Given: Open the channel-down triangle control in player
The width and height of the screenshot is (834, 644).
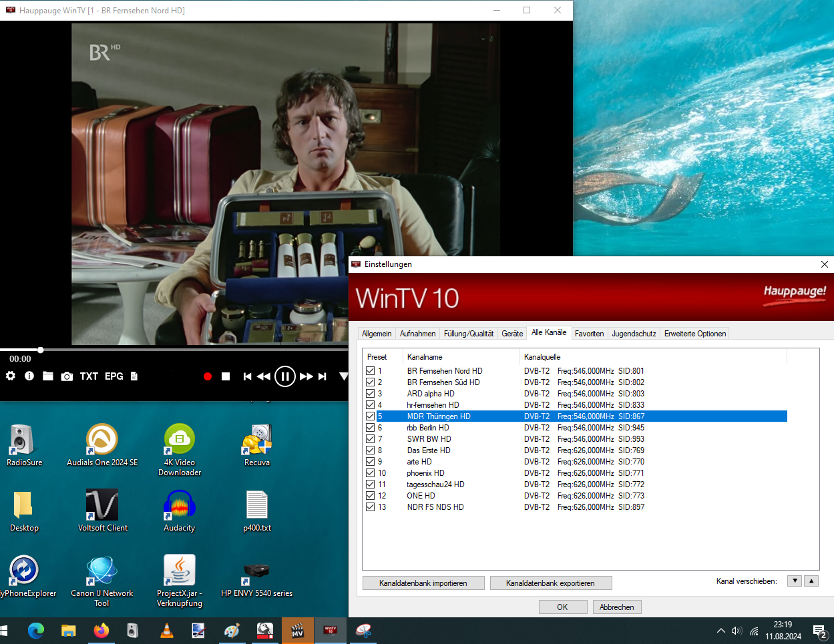Looking at the screenshot, I should (343, 376).
